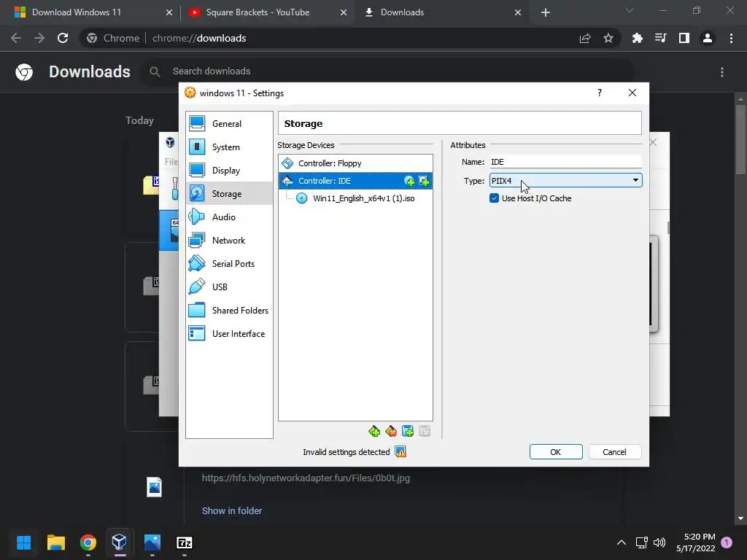Screen dimensions: 747x560
Task: Switch to Square Brackets YouTube tab
Action: [x=267, y=12]
